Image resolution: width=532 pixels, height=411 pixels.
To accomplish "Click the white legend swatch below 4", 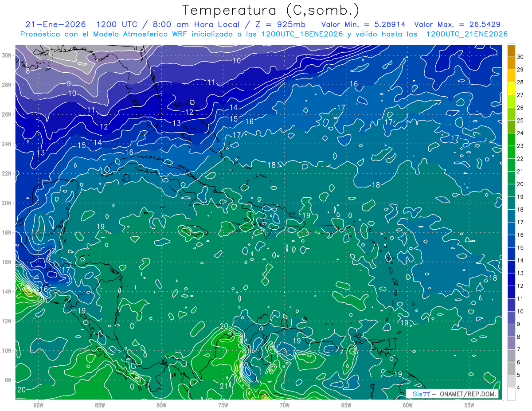I will (x=511, y=394).
